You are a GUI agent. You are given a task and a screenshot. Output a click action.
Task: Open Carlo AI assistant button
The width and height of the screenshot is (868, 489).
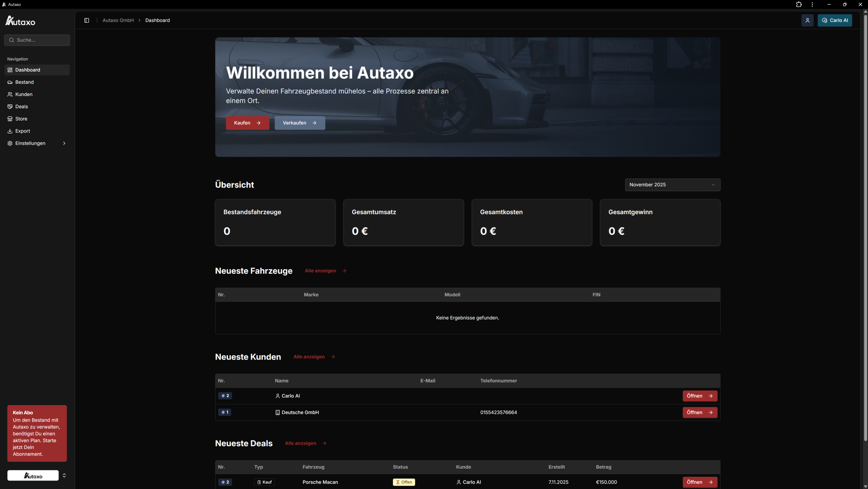click(x=835, y=20)
